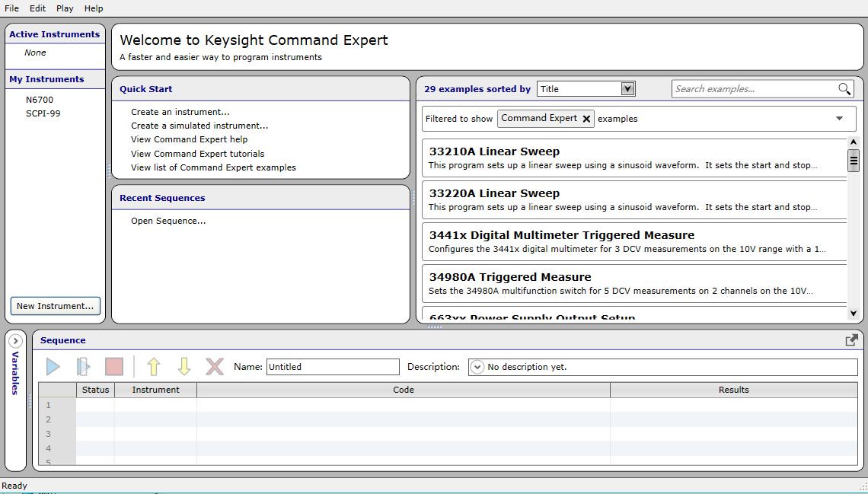Open the 34980A Triggered Measure example

click(634, 283)
